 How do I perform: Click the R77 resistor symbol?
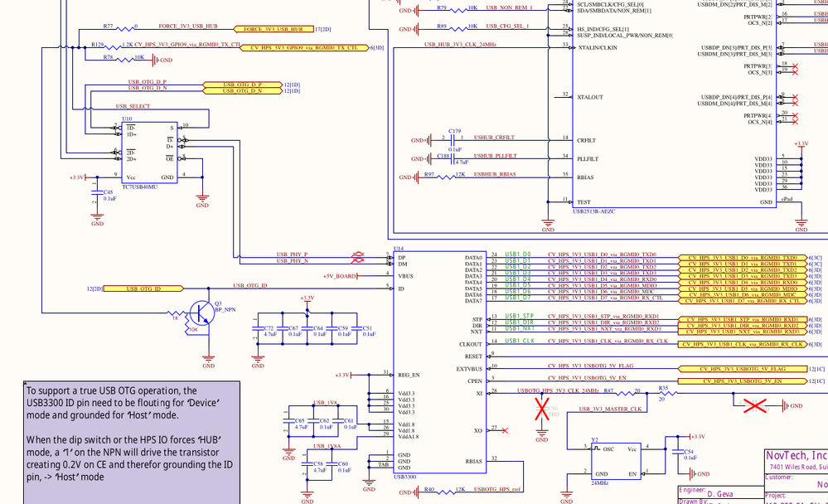pos(124,29)
